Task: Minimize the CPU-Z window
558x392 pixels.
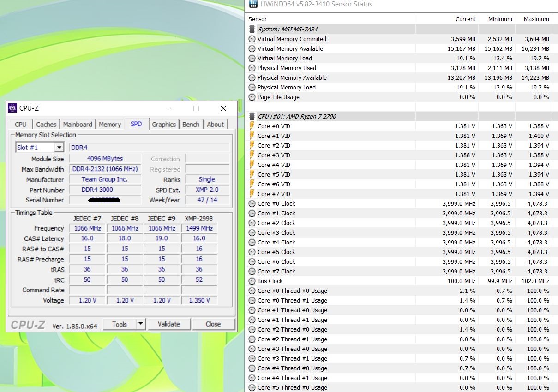Action: [x=170, y=108]
